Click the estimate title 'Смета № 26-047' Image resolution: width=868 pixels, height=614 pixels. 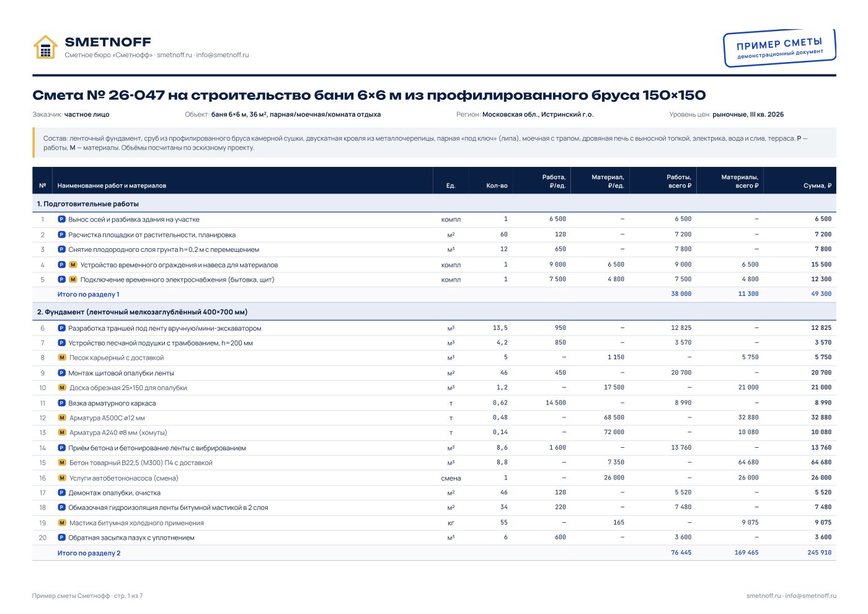[x=99, y=96]
